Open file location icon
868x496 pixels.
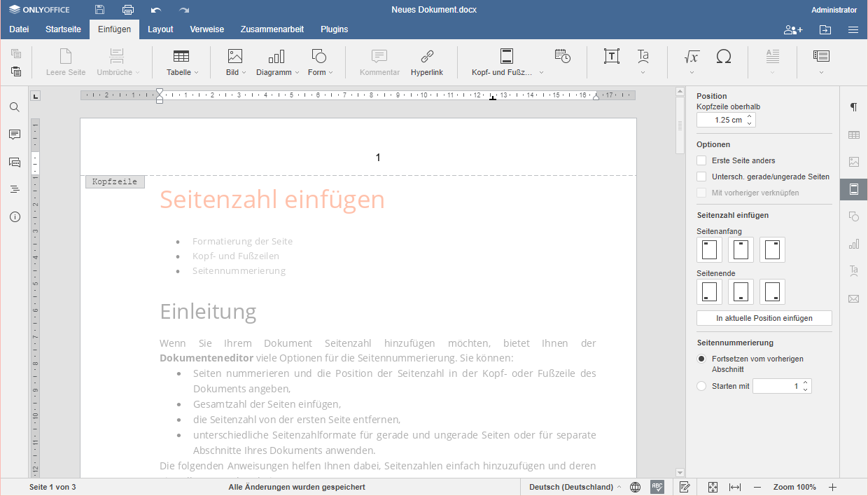pyautogui.click(x=825, y=29)
